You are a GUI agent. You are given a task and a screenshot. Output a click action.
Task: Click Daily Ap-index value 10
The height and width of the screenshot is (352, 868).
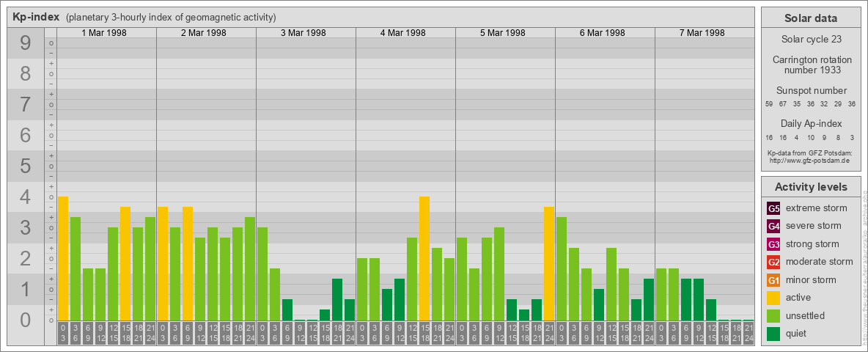(x=810, y=137)
